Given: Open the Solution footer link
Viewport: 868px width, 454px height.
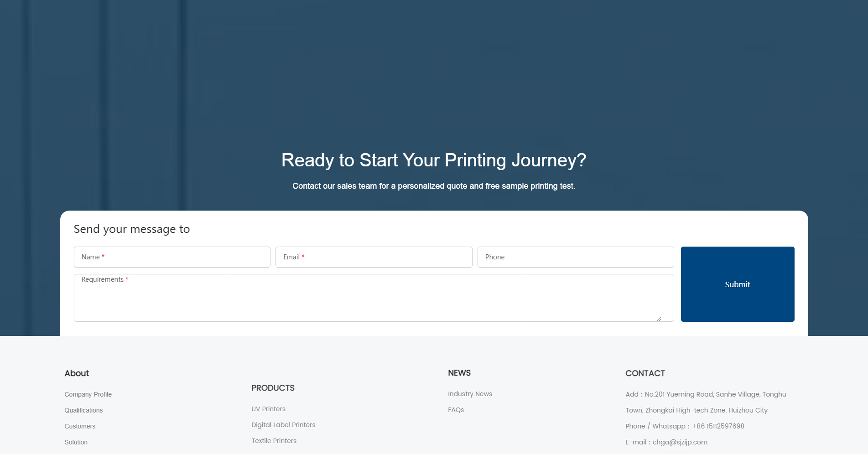Looking at the screenshot, I should click(x=76, y=442).
